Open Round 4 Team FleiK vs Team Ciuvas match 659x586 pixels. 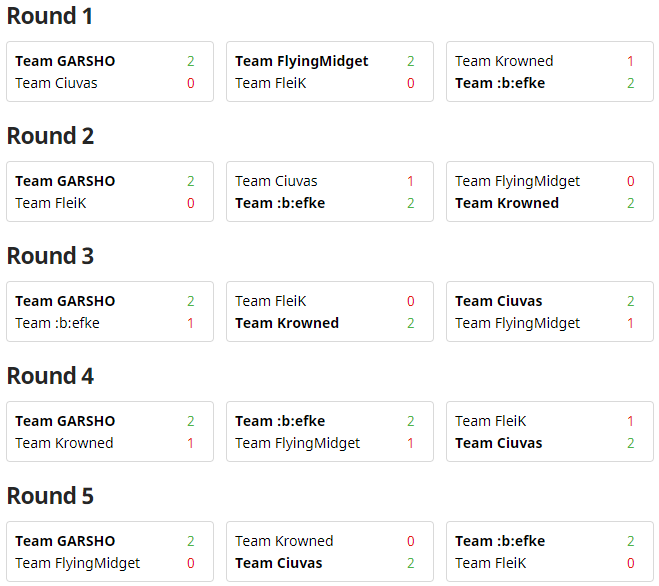(550, 432)
